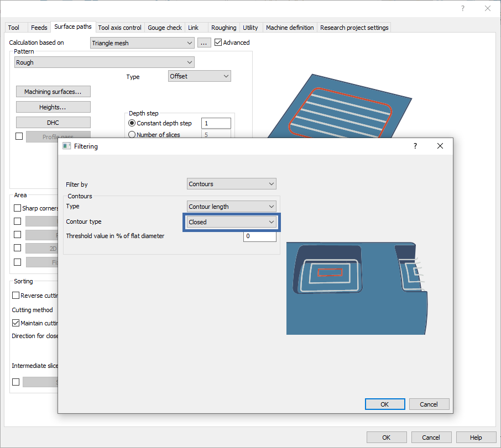Select Constant depth step radio button
The image size is (501, 448).
pyautogui.click(x=132, y=123)
